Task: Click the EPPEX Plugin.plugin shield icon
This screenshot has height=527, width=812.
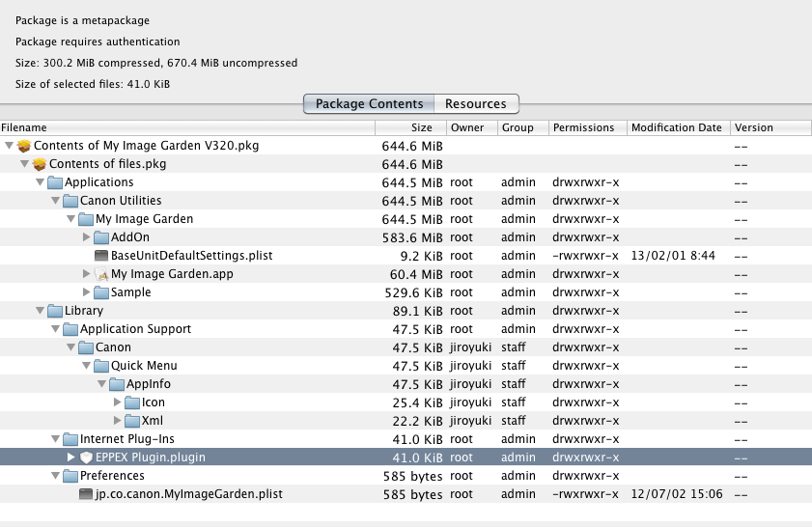Action: tap(86, 458)
